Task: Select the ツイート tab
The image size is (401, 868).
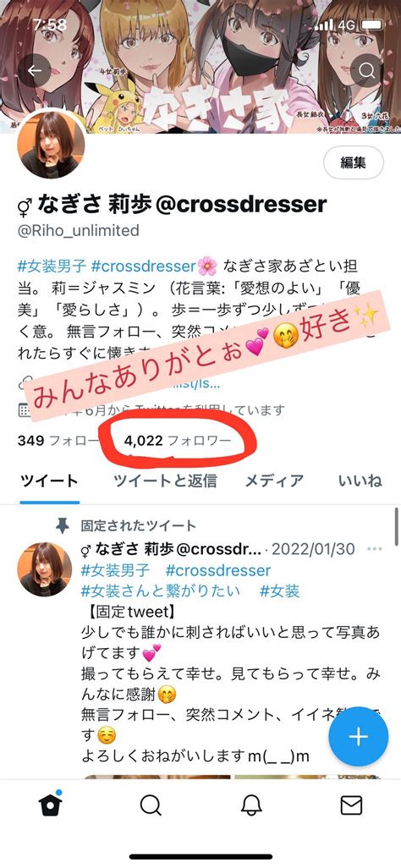Action: point(49,481)
